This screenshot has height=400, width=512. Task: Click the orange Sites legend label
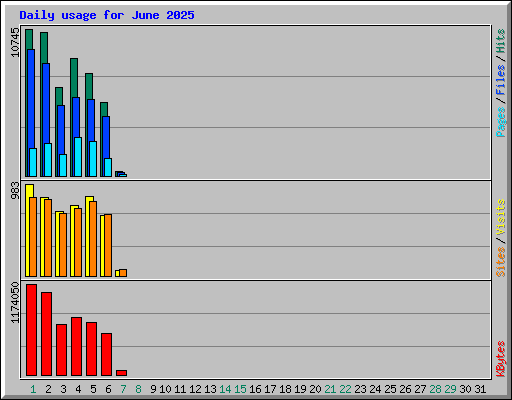(x=500, y=262)
